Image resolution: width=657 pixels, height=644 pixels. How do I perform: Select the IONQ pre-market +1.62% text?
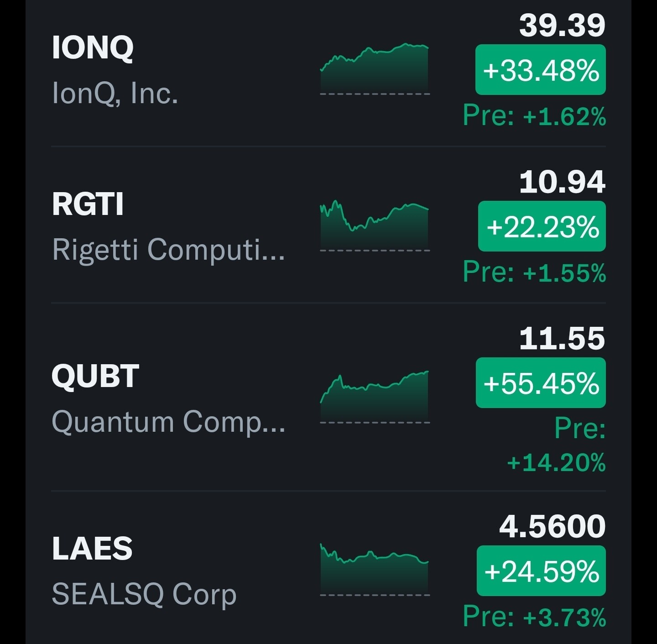(534, 116)
